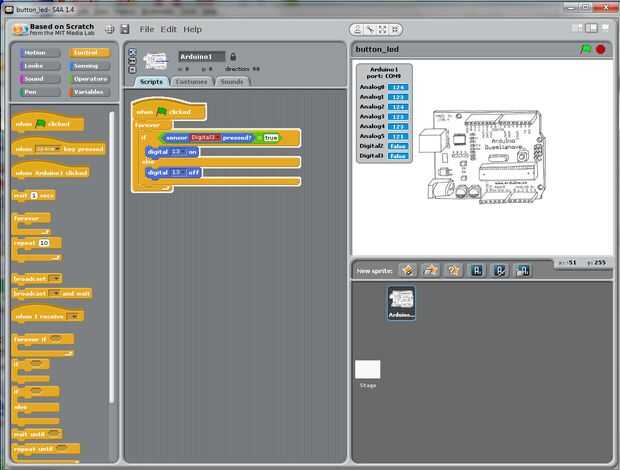
Task: Switch to full stage view mode
Action: [x=591, y=28]
